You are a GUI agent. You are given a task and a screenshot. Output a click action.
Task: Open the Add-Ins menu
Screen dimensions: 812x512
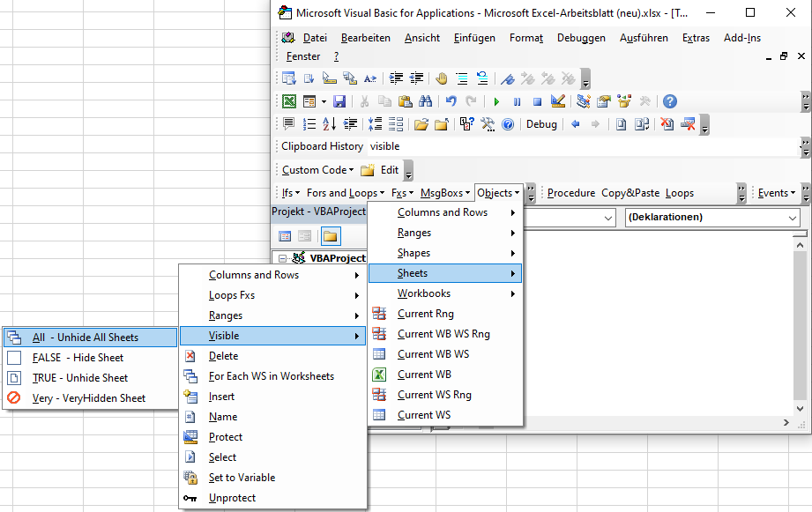[742, 38]
